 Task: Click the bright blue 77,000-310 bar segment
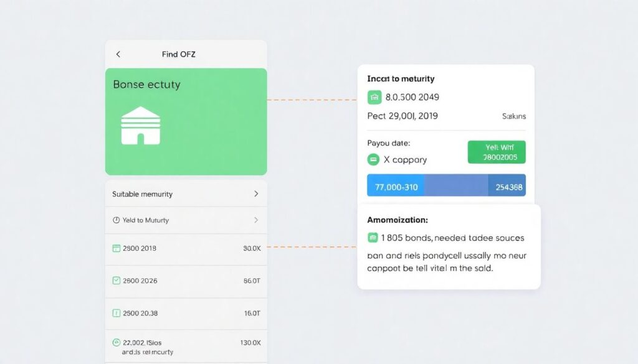396,186
